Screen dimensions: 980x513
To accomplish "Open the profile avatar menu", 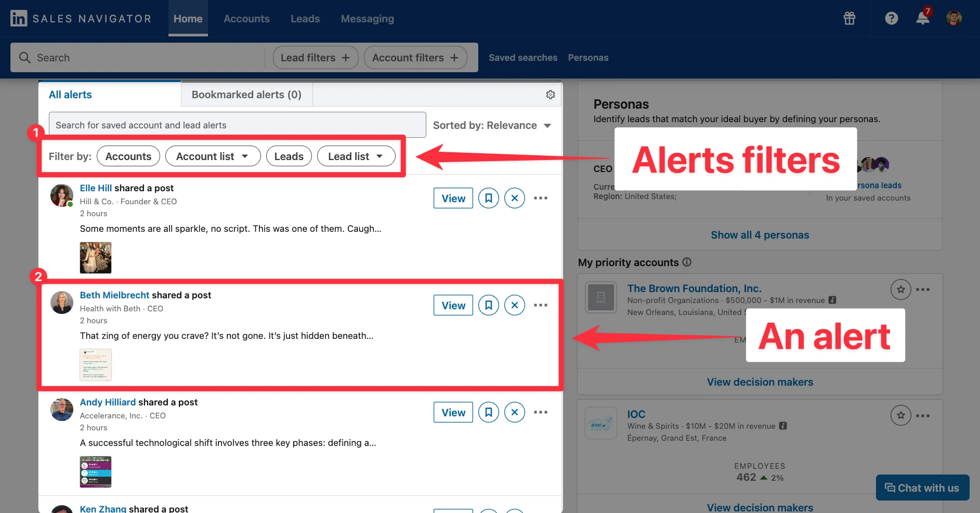I will pos(954,19).
